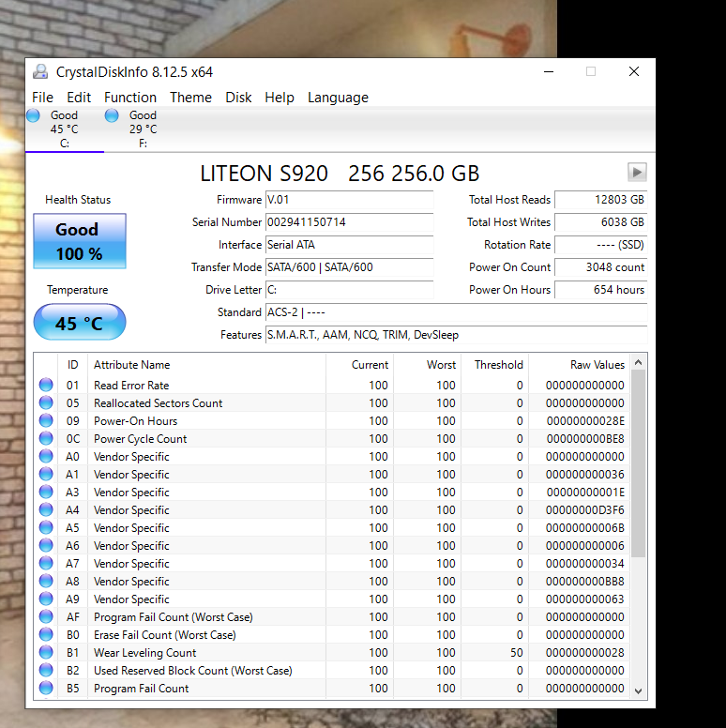The height and width of the screenshot is (728, 726).
Task: Open the Help menu
Action: pyautogui.click(x=279, y=98)
